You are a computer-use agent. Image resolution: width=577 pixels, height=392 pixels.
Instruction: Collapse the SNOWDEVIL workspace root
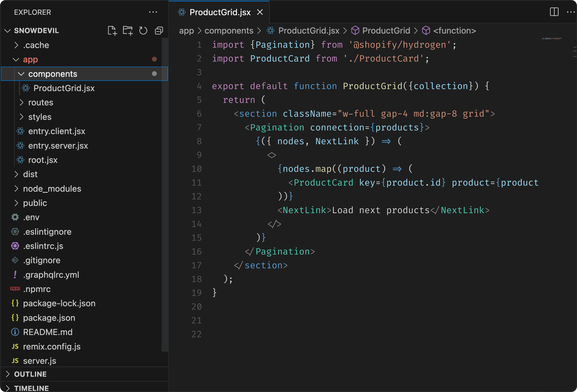8,31
